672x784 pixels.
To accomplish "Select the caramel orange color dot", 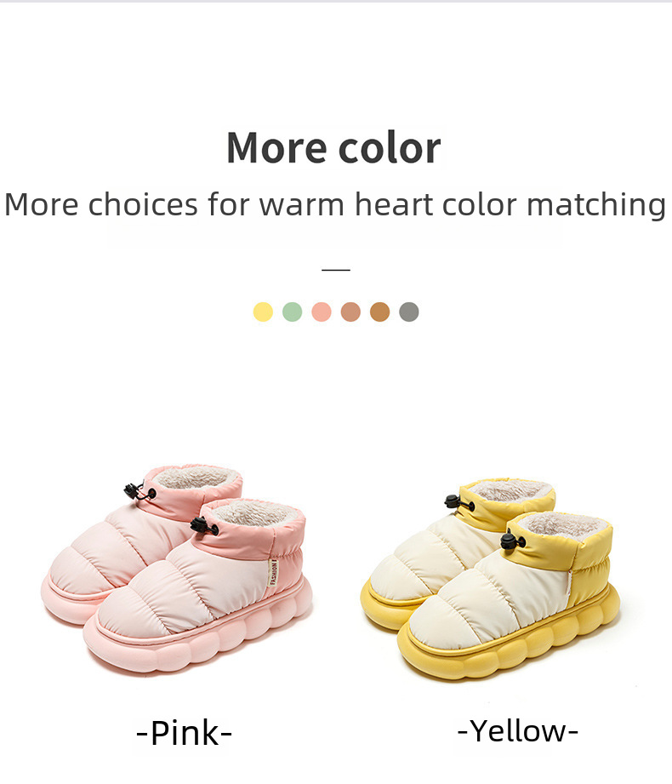I will pos(379,312).
